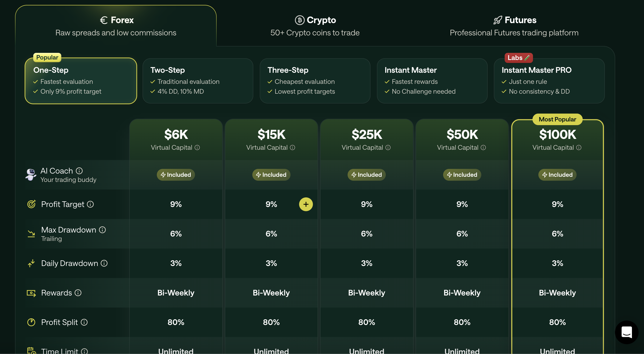Switch to the Crypto tab
Image resolution: width=644 pixels, height=354 pixels.
pyautogui.click(x=315, y=26)
